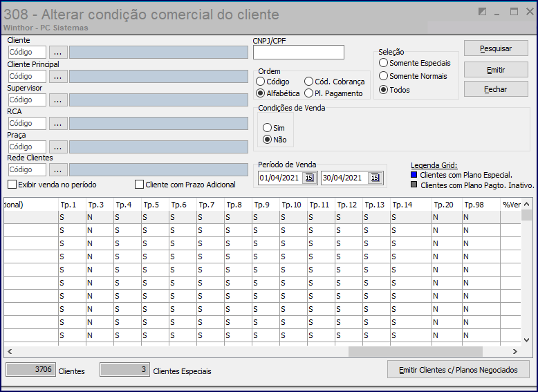Screen dimensions: 538x392
Task: Click grid scroll up arrow
Action: 527,204
